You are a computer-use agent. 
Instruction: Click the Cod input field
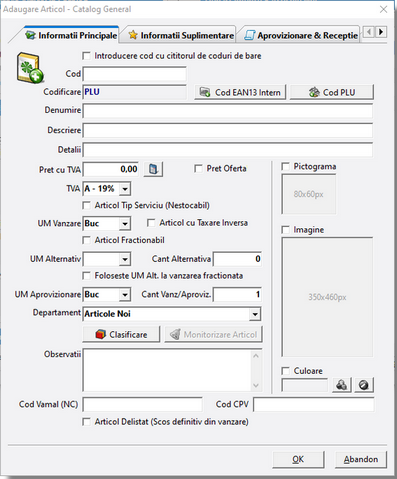pos(135,74)
